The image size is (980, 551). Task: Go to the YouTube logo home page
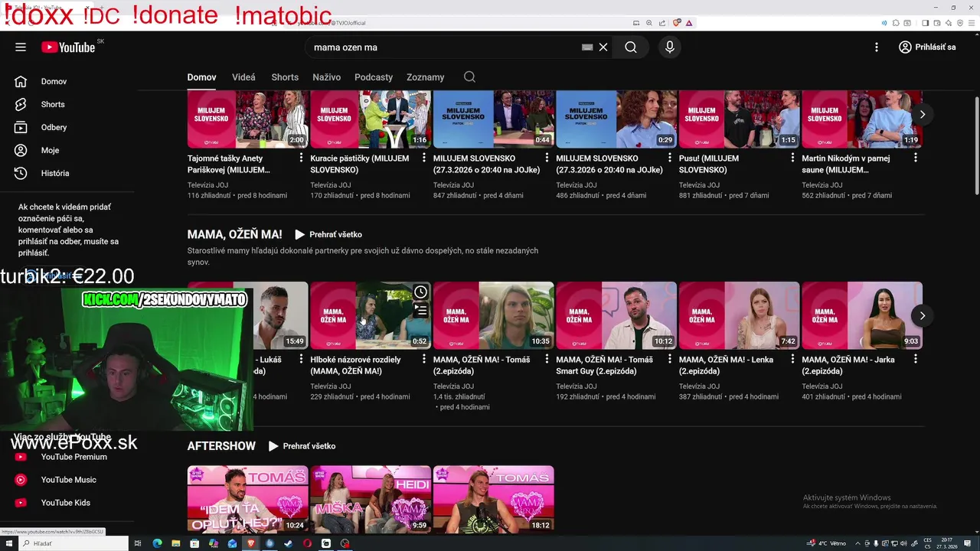68,47
